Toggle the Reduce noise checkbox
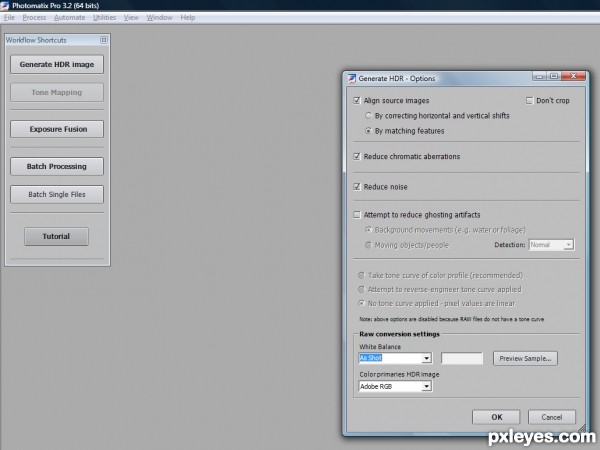This screenshot has width=600, height=450. click(x=357, y=186)
